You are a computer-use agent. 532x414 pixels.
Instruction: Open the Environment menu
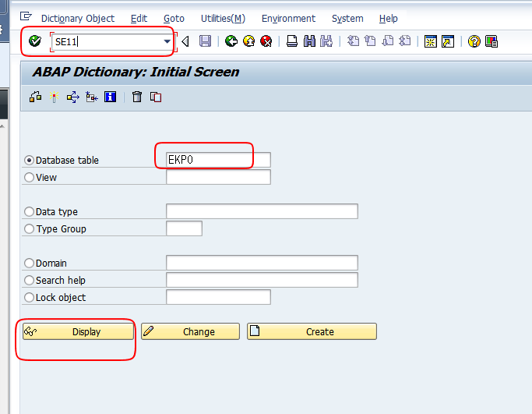point(288,19)
